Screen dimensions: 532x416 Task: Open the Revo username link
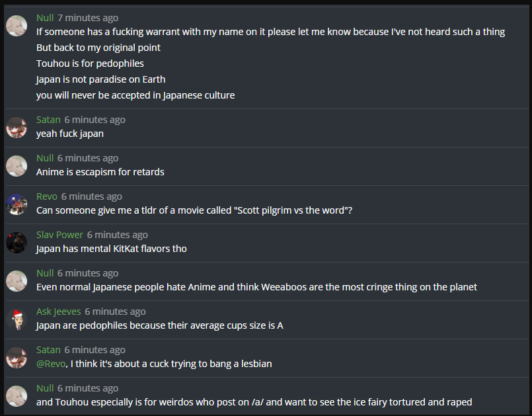(47, 196)
